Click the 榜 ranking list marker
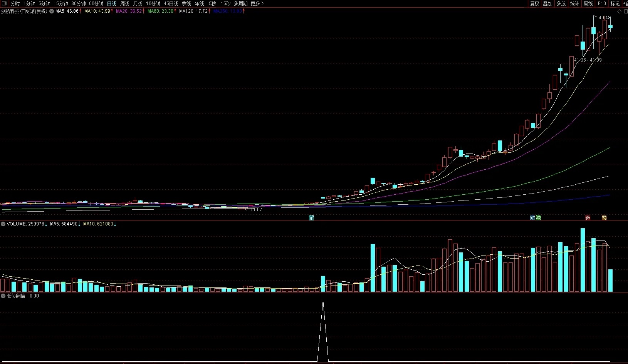The image size is (628, 364). coord(604,218)
